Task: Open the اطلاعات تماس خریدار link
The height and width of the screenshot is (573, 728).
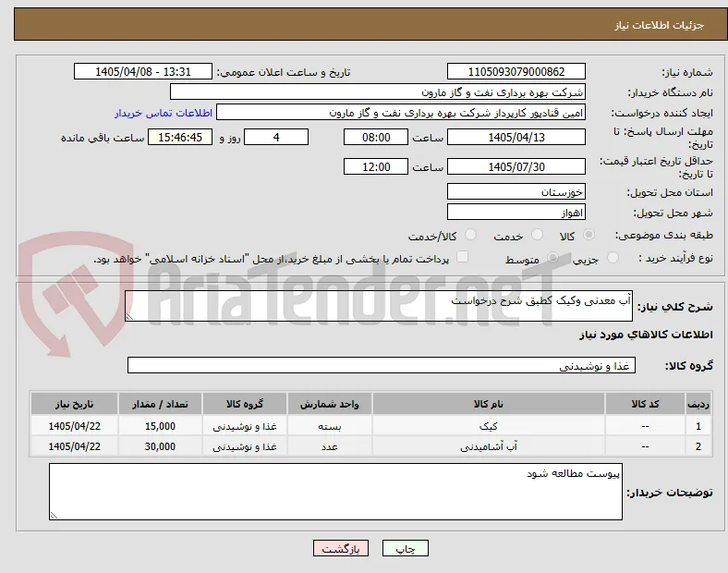Action: pos(164,113)
